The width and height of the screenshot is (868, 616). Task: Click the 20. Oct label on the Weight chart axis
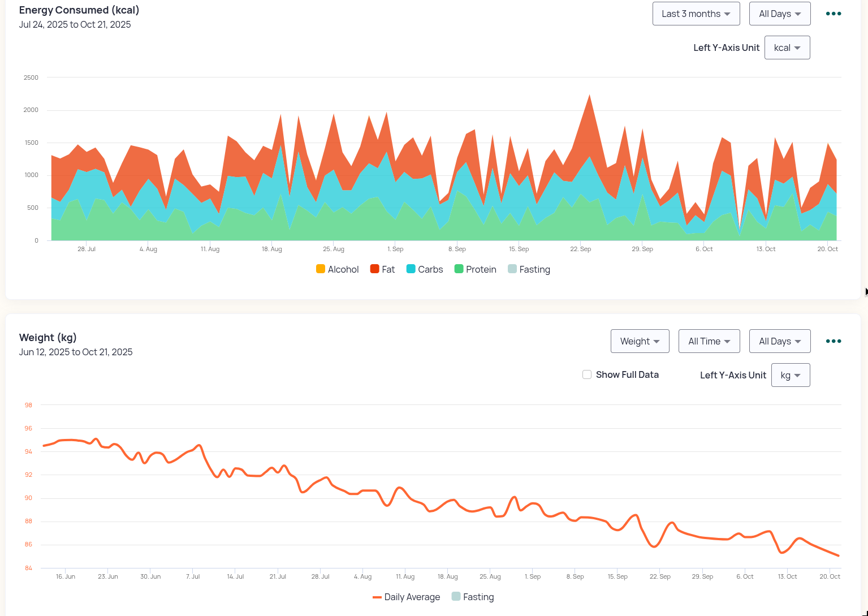(x=830, y=576)
